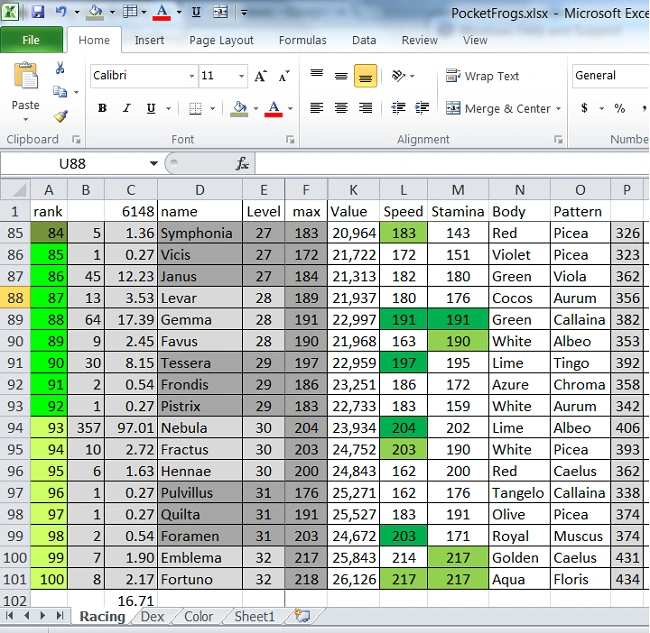Image resolution: width=650 pixels, height=633 pixels.
Task: Switch to the Insert ribbon tab
Action: (149, 40)
